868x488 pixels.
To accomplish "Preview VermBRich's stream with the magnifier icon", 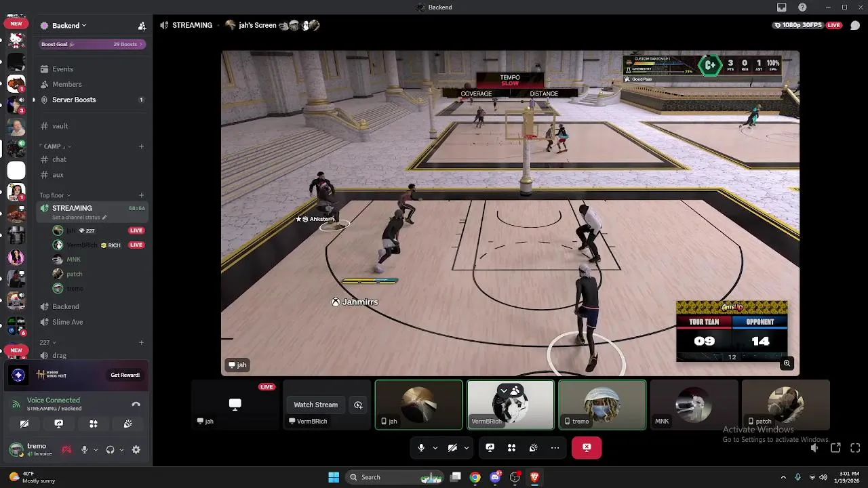I will click(x=358, y=405).
